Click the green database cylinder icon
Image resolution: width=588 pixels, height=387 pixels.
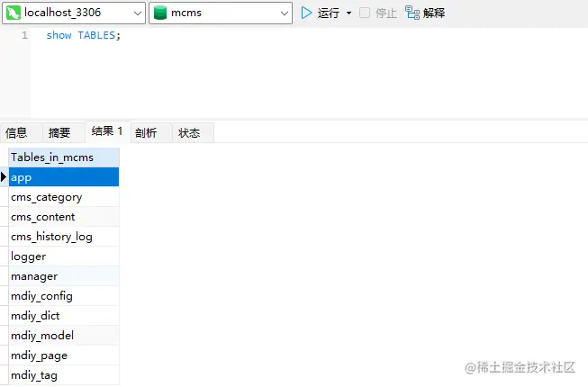[x=160, y=13]
